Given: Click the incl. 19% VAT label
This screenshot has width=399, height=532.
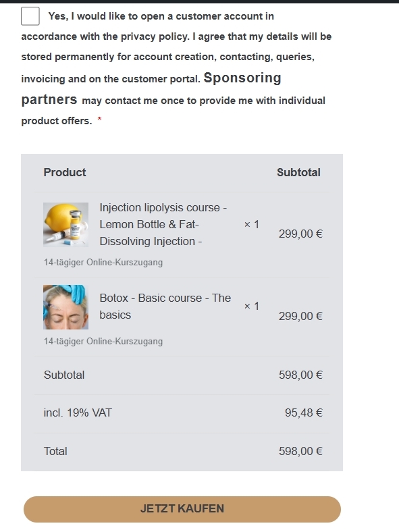Looking at the screenshot, I should [x=78, y=413].
